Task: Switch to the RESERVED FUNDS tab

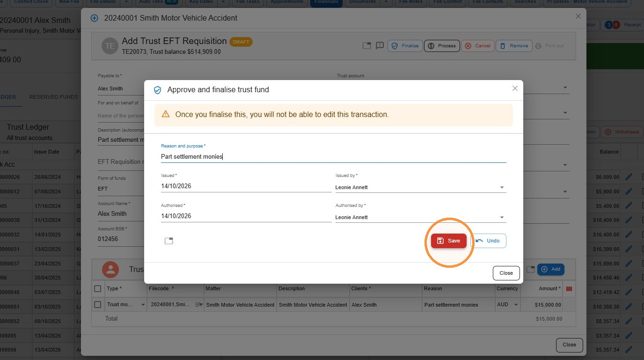Action: tap(53, 97)
